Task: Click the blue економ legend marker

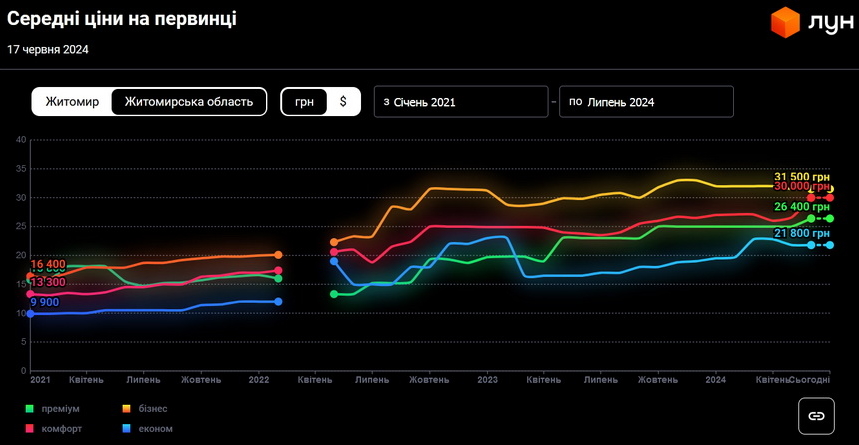Action: [128, 428]
